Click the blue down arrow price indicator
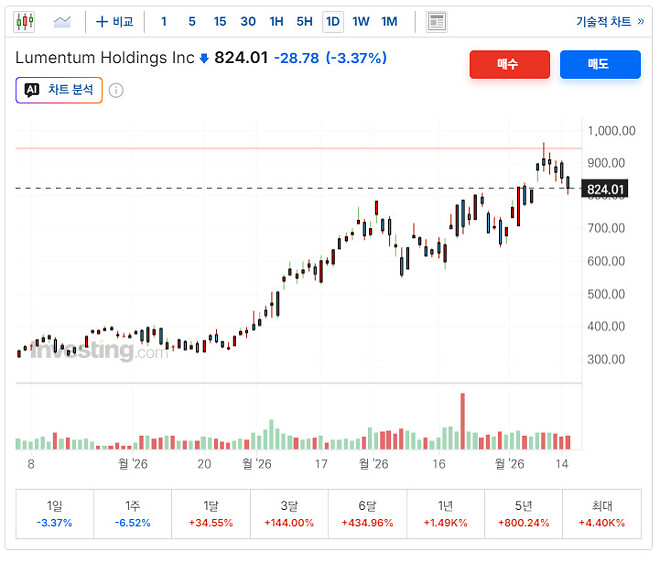 (x=204, y=58)
